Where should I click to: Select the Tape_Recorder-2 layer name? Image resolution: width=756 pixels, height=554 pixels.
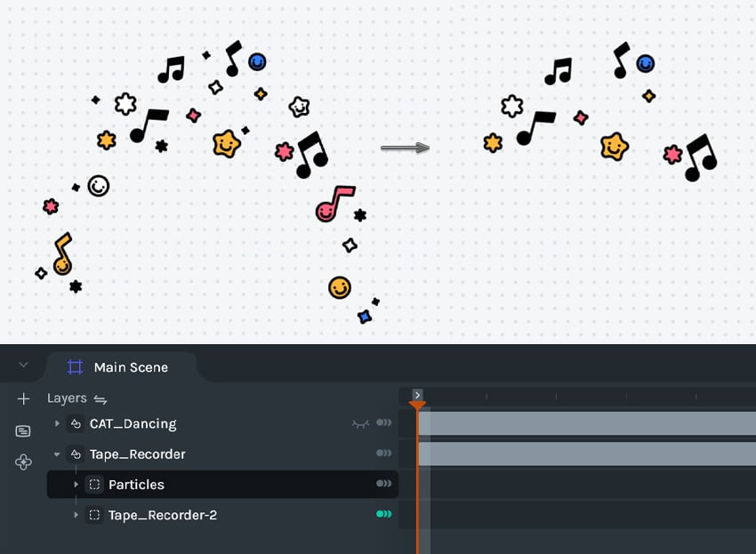[x=163, y=515]
